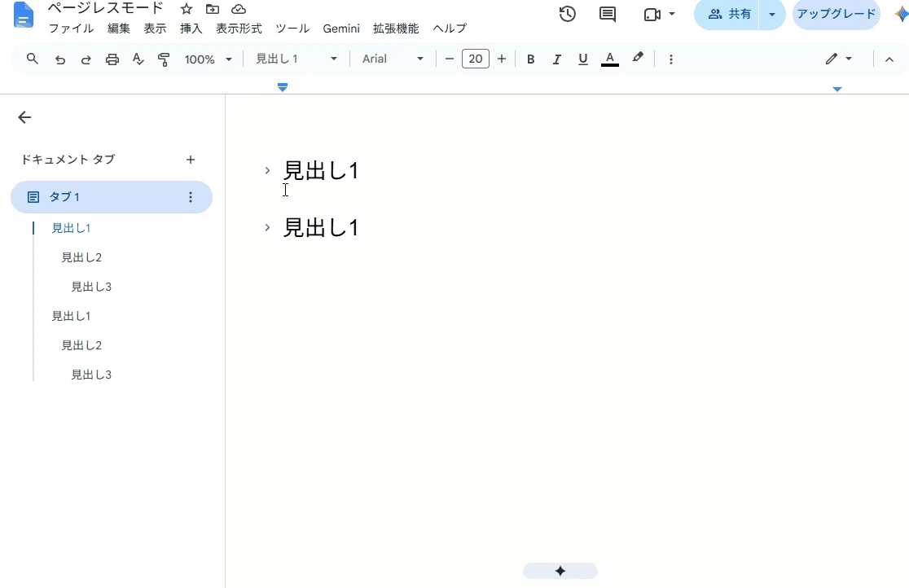Add a new document tab

pos(190,160)
